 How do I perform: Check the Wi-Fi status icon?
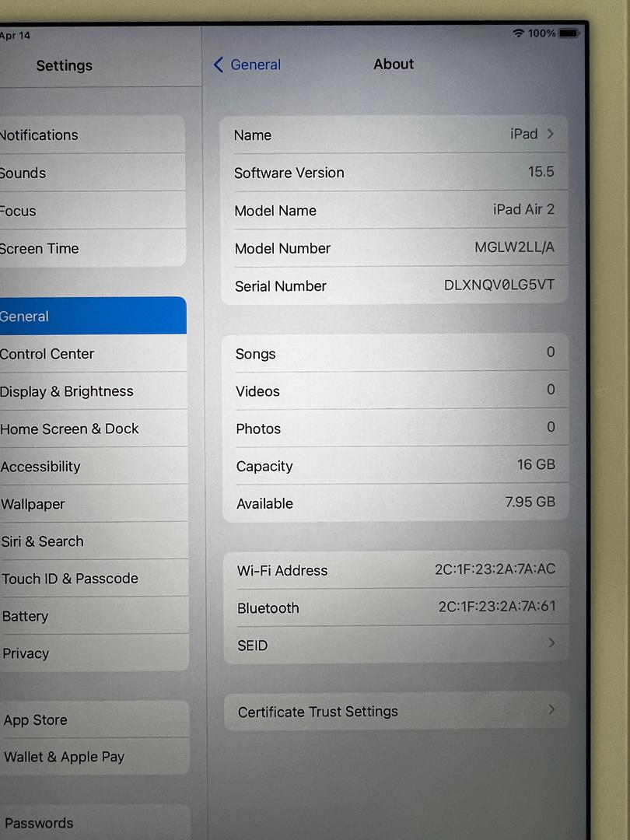(518, 33)
